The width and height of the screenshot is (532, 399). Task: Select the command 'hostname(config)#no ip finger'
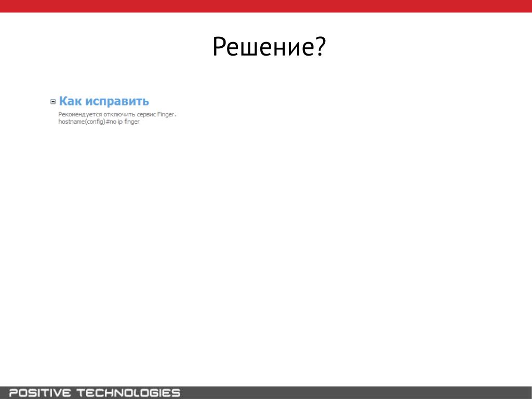click(x=99, y=122)
